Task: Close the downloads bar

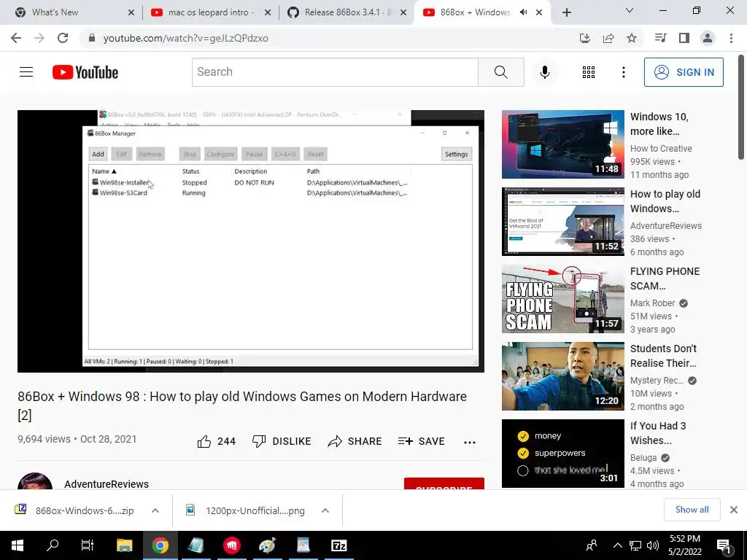Action: (734, 510)
